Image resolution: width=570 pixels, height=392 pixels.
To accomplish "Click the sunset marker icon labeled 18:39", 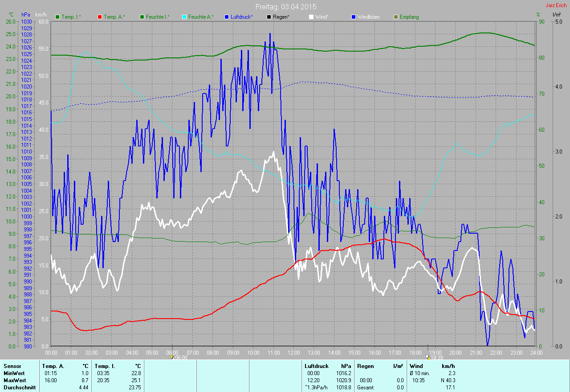I will [428, 357].
